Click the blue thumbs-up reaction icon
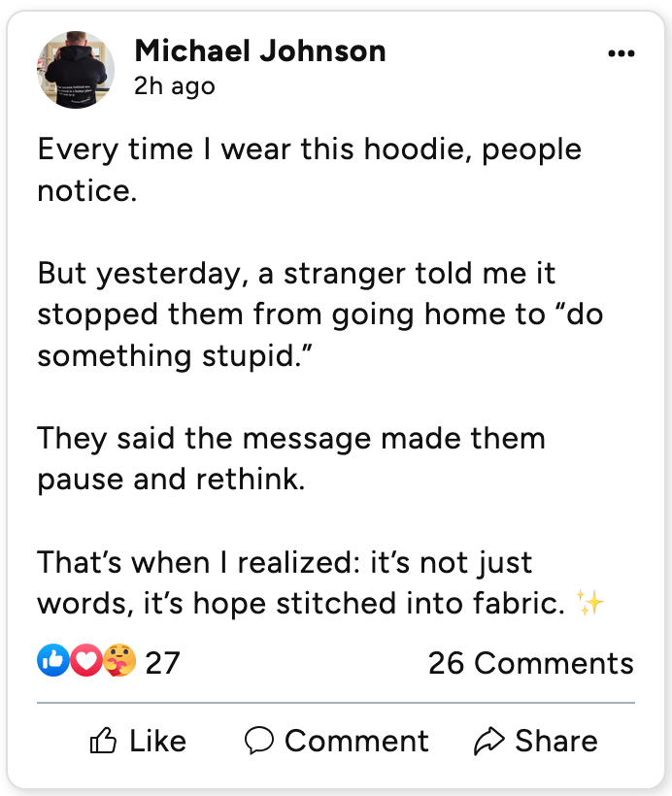 [x=52, y=661]
